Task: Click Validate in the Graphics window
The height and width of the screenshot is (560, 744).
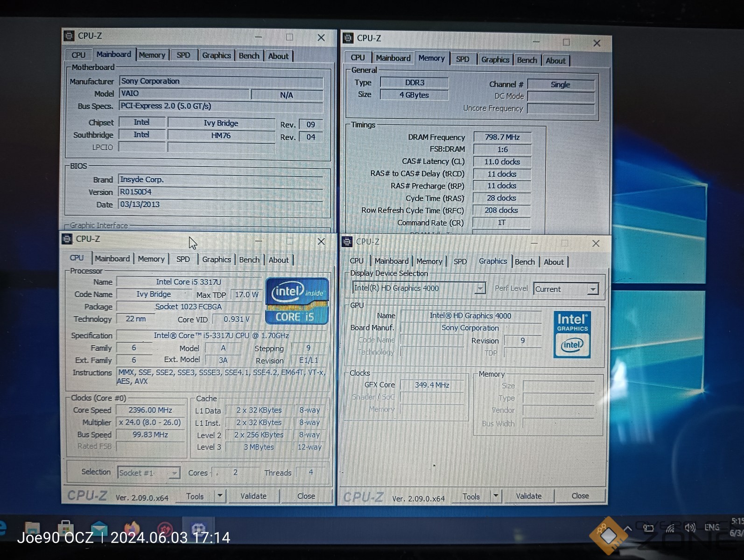Action: (x=529, y=496)
